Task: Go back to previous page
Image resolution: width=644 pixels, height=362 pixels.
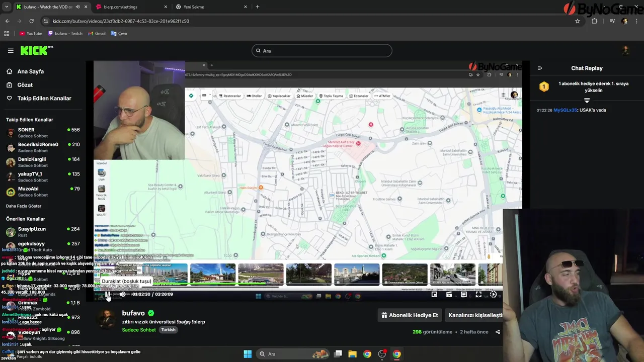Action: pos(7,21)
